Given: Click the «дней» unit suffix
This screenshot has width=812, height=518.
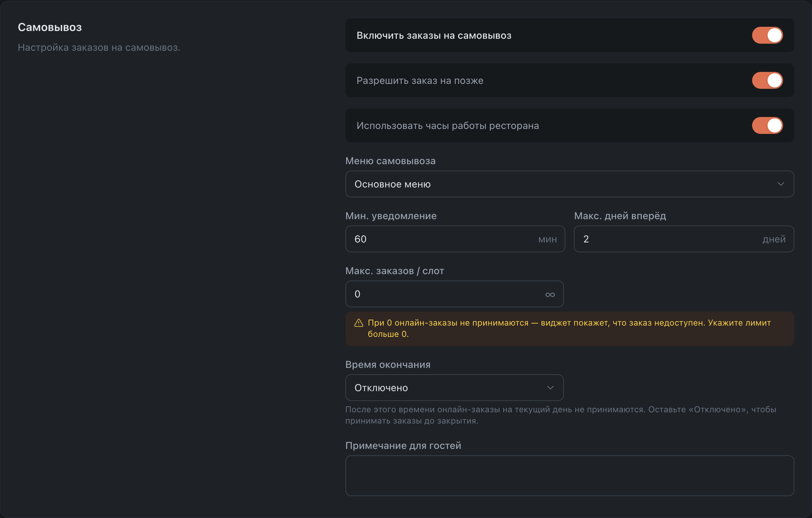Looking at the screenshot, I should [x=774, y=239].
